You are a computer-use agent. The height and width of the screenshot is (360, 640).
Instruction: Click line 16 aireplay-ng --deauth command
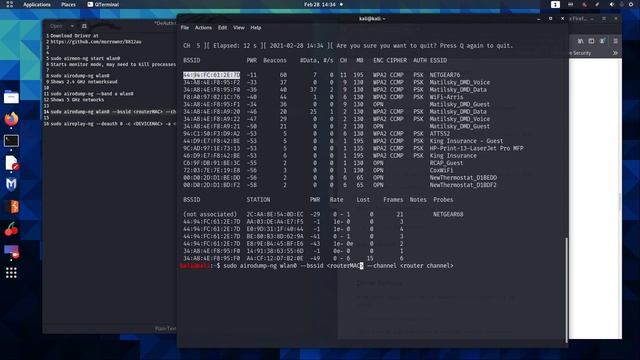pyautogui.click(x=113, y=124)
